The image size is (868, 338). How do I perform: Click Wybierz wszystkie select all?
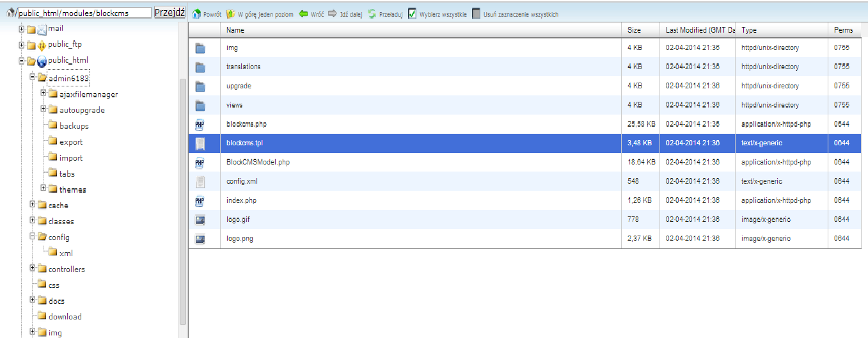point(438,14)
